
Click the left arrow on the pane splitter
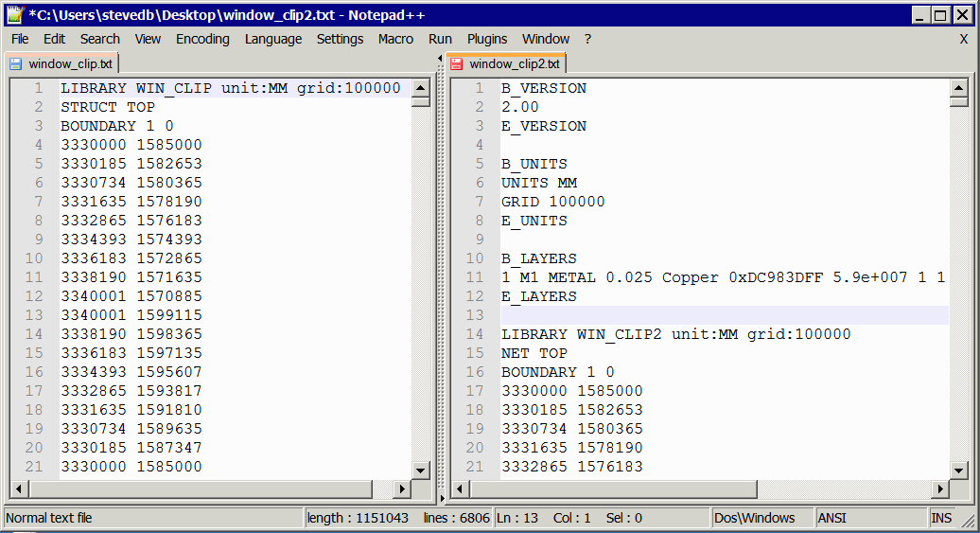[x=440, y=59]
